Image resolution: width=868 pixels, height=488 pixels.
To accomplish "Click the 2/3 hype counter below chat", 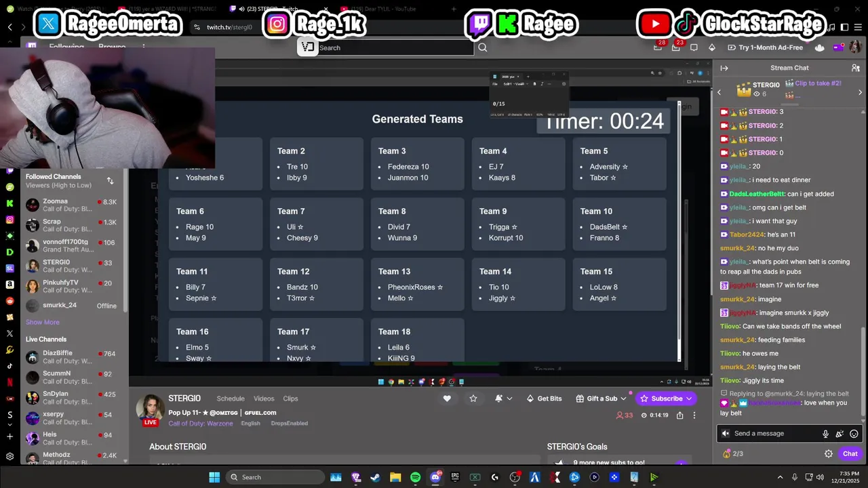I will pyautogui.click(x=733, y=453).
